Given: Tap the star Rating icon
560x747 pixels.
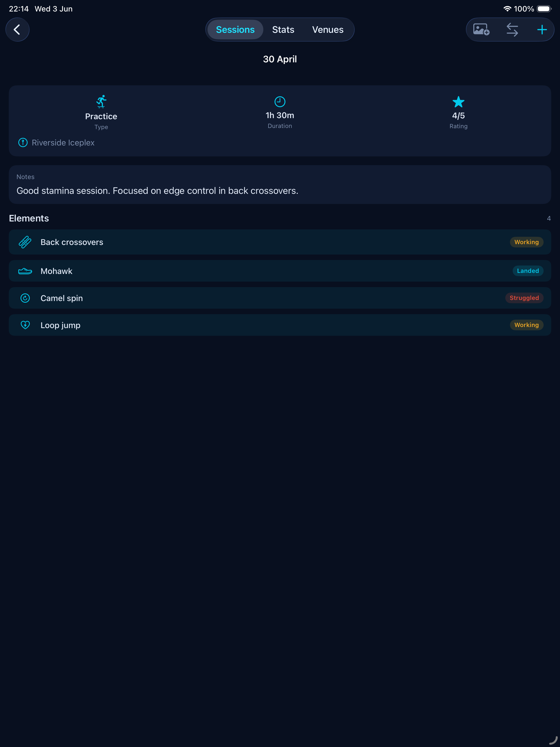Looking at the screenshot, I should point(458,102).
